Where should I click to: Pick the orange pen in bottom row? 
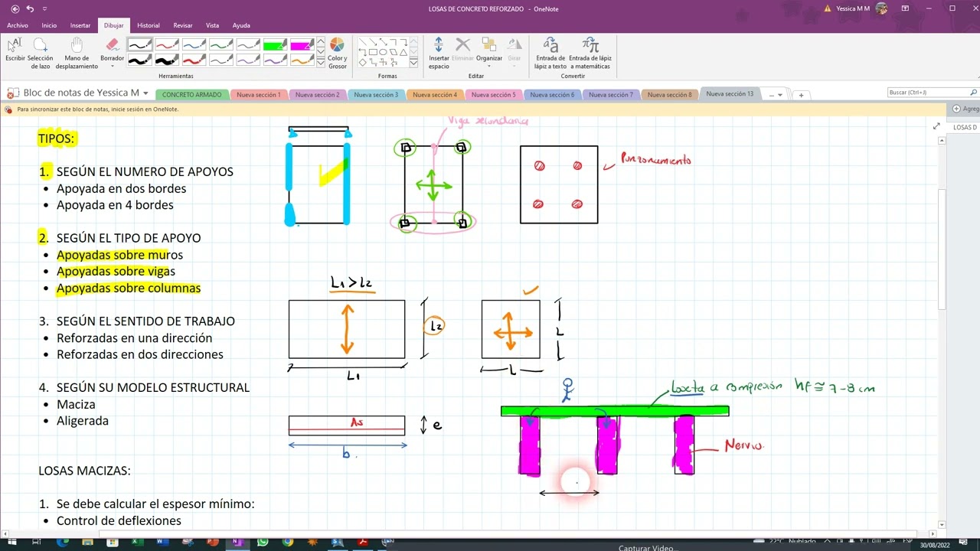(x=302, y=60)
